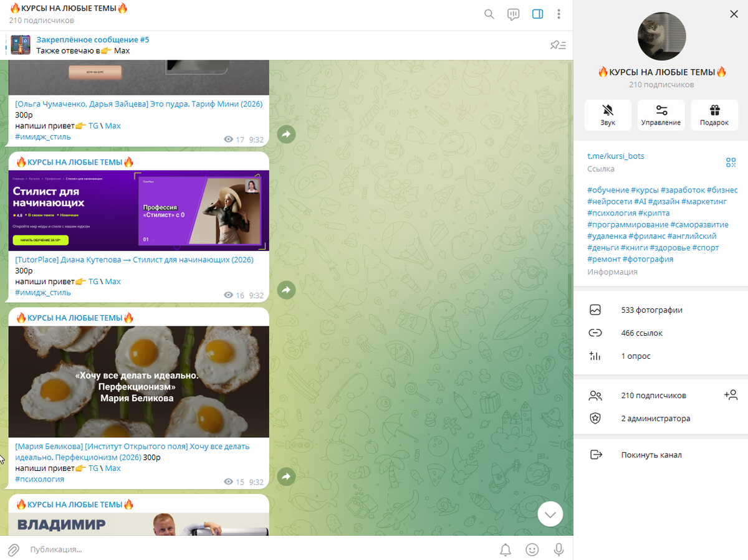Attach a file with the paperclip icon
748x560 pixels.
pos(13,549)
